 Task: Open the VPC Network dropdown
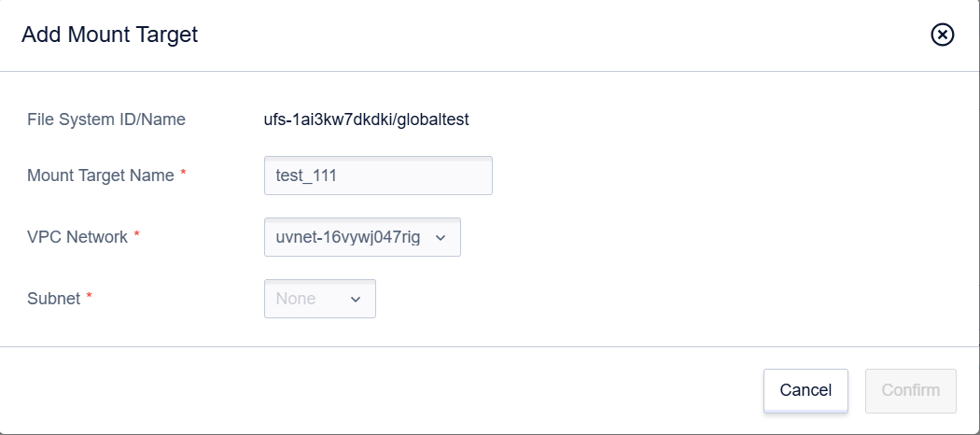click(362, 237)
